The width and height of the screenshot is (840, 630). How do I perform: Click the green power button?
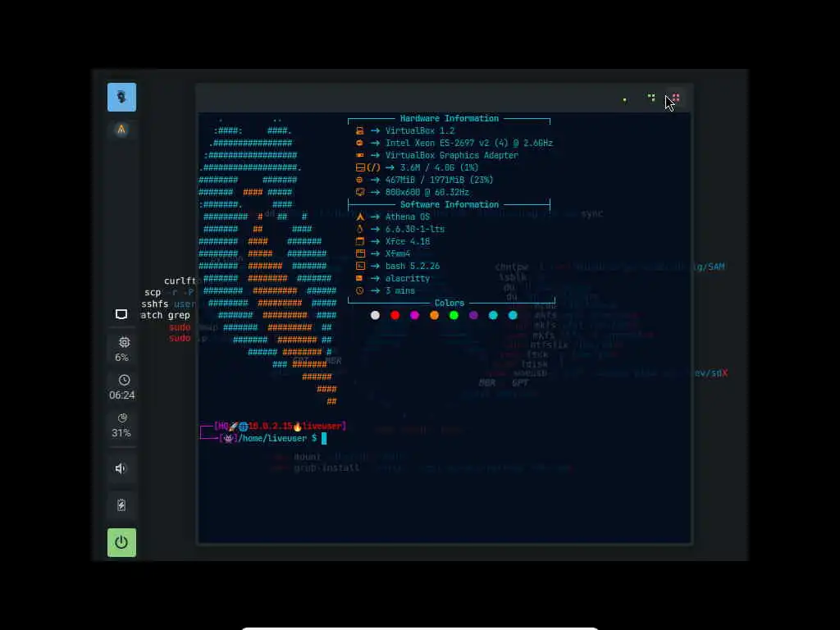(121, 543)
